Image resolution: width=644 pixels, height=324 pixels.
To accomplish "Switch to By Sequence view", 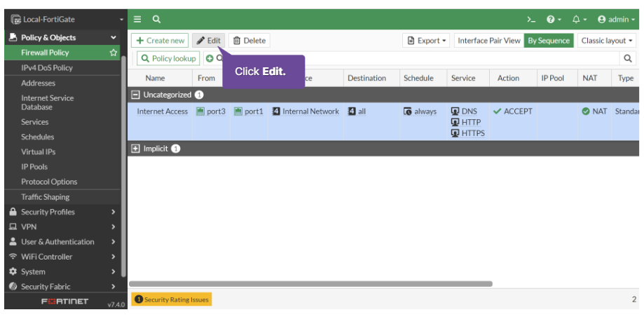I will coord(549,40).
